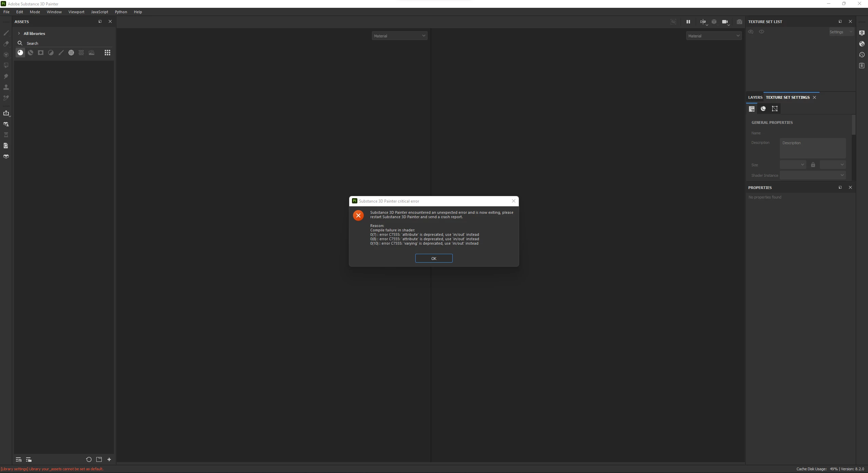Click the Description text field
The width and height of the screenshot is (868, 473).
[812, 148]
